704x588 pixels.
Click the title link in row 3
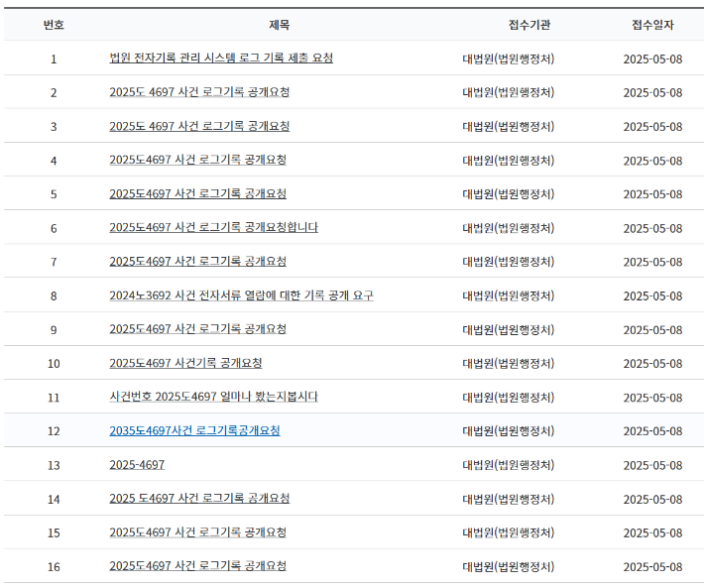[x=199, y=126]
